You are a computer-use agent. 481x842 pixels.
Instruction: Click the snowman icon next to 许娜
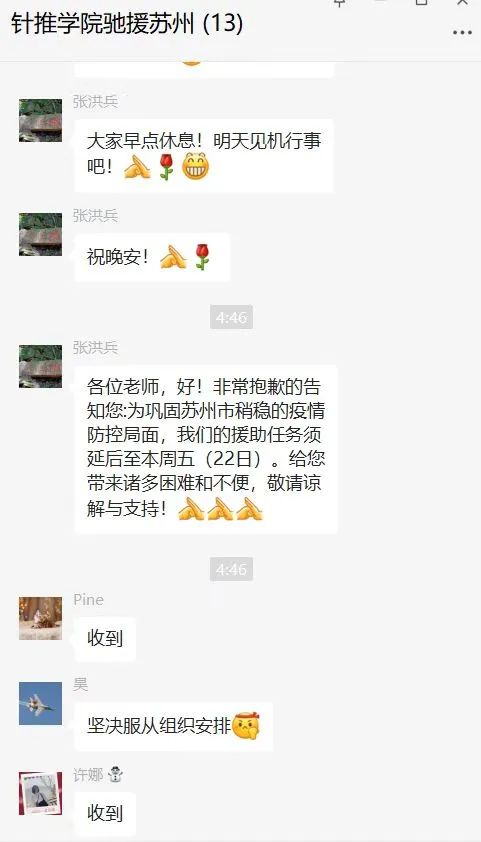pos(115,775)
